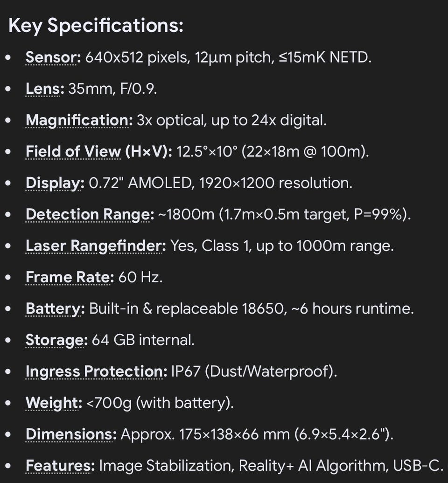Select the Weight underlined label

(54, 403)
